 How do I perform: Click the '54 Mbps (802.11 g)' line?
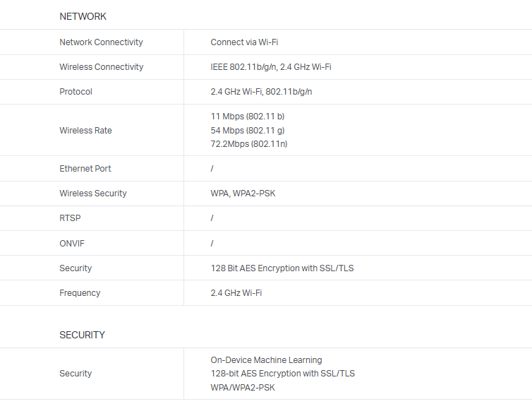(247, 131)
